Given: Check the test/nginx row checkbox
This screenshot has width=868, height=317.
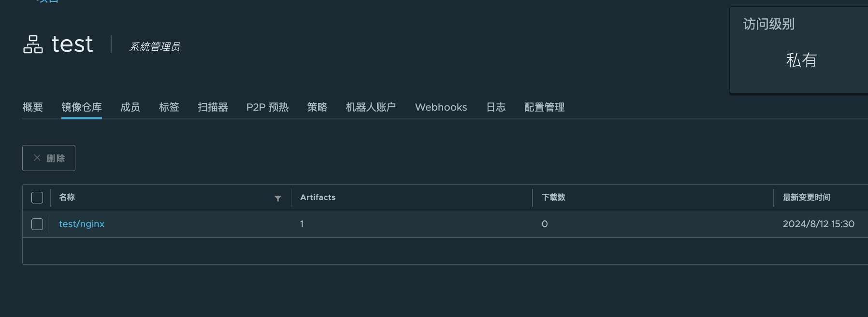Looking at the screenshot, I should pos(37,224).
